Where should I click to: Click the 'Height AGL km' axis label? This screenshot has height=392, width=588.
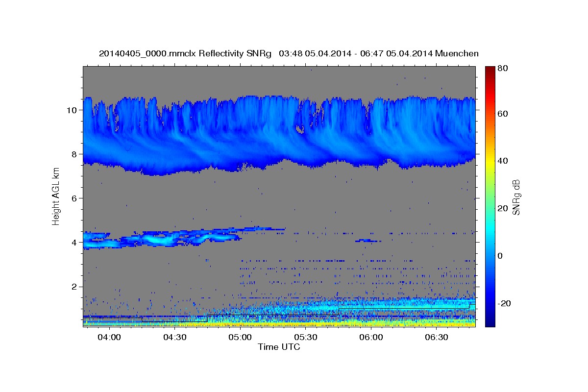(x=56, y=196)
